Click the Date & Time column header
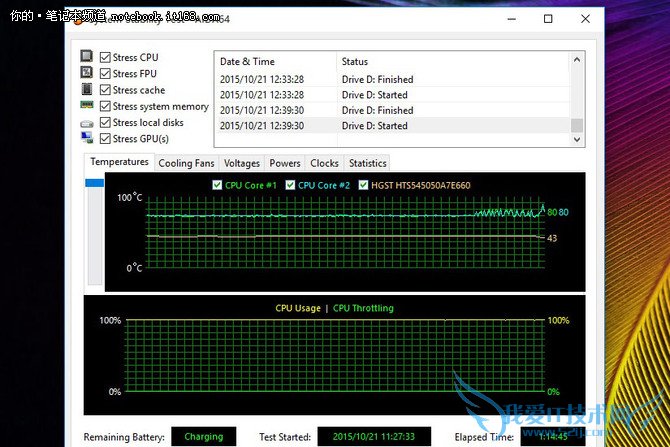Image resolution: width=670 pixels, height=447 pixels. [x=276, y=62]
